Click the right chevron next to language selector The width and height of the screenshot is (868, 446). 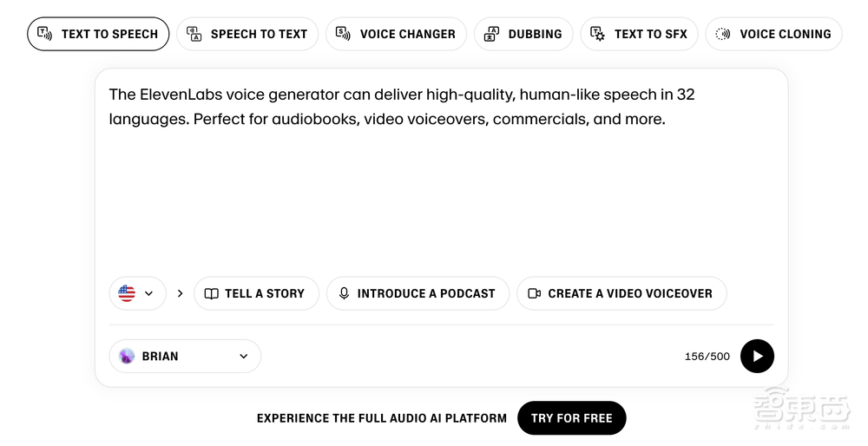click(x=181, y=293)
